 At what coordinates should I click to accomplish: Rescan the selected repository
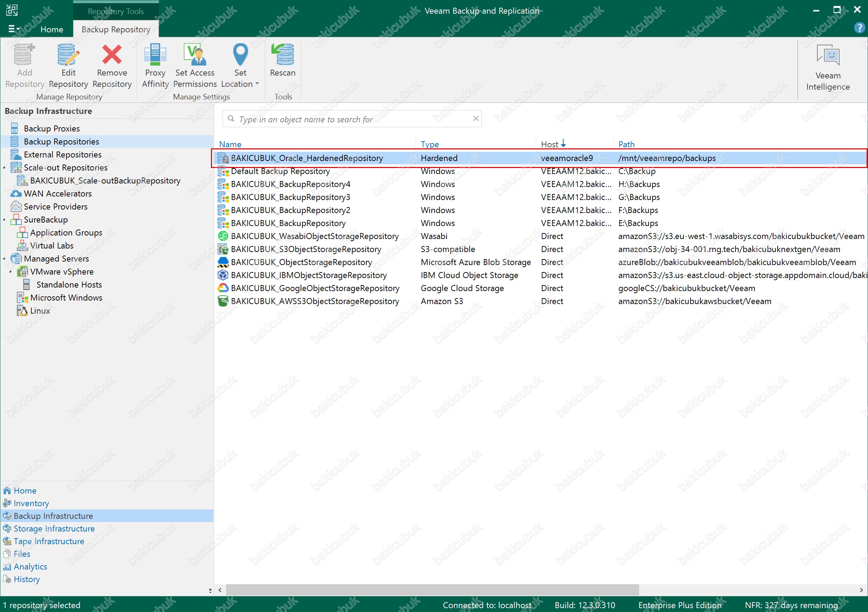point(282,60)
